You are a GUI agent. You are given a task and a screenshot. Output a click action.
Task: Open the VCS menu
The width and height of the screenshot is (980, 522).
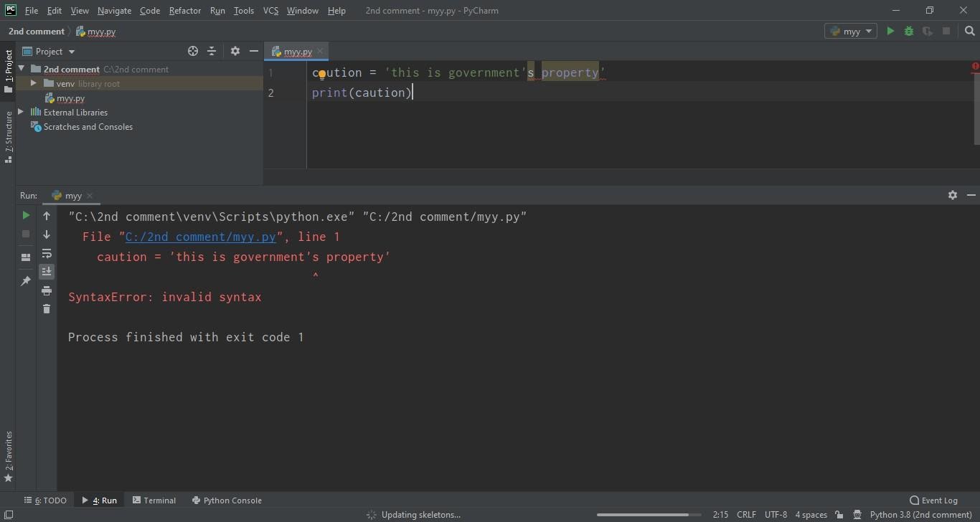(x=270, y=10)
